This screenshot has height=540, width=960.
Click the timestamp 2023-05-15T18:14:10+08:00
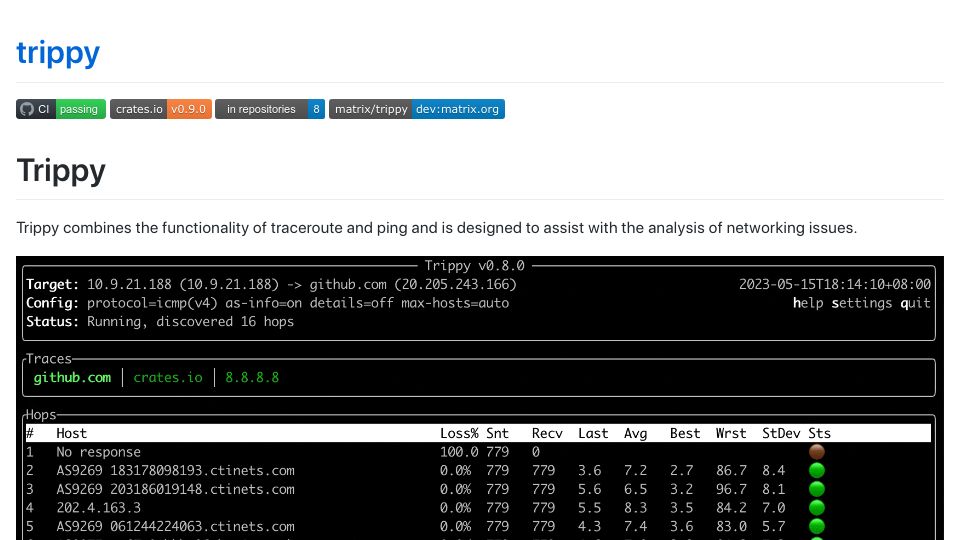tap(835, 285)
